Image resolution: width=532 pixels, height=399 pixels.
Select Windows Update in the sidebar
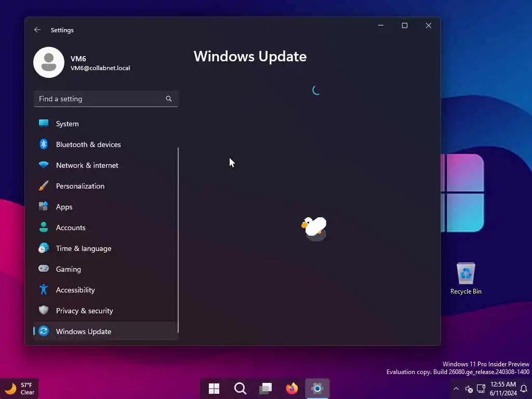tap(106, 331)
